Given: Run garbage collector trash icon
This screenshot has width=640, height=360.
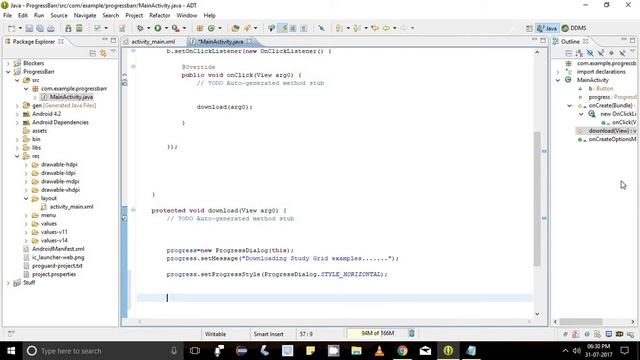Looking at the screenshot, I should click(x=412, y=333).
